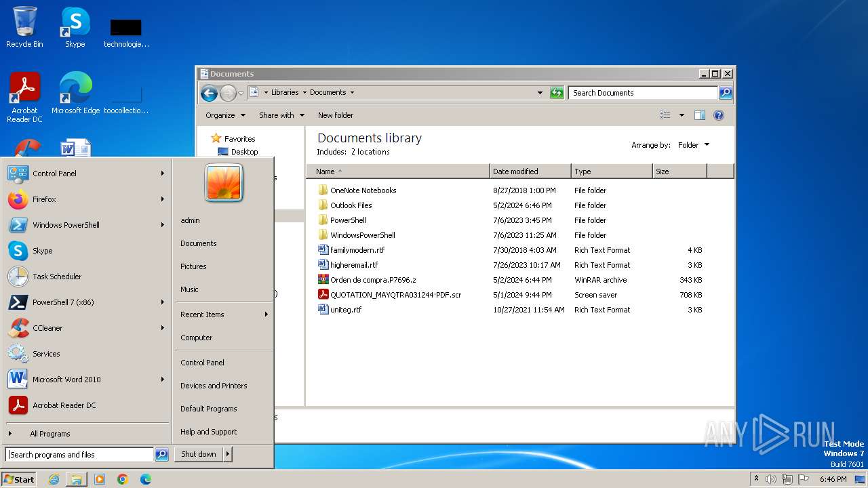Image resolution: width=868 pixels, height=488 pixels.
Task: Expand Recent Items submenu
Action: pyautogui.click(x=224, y=314)
